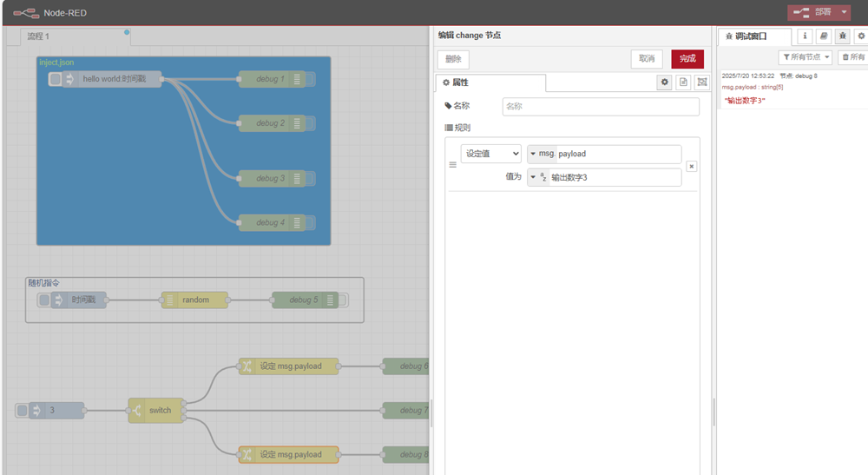Edit the payload property field
868x475 pixels.
tap(618, 154)
